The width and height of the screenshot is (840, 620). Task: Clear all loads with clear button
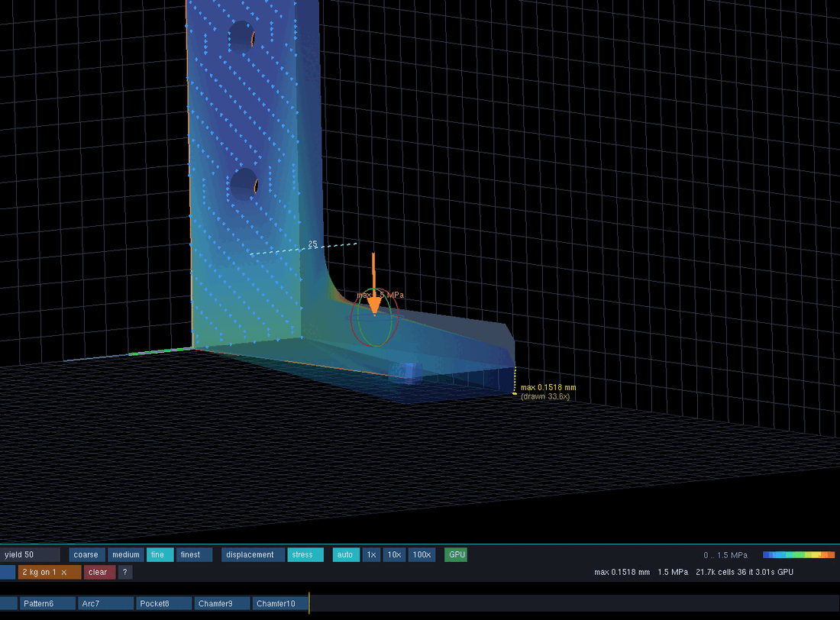click(x=99, y=572)
